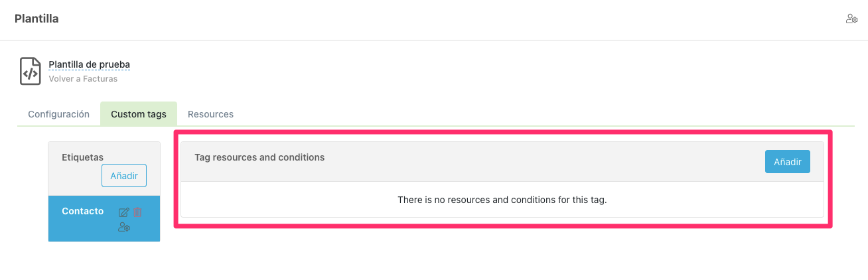Open user permissions icon for Contacto tag
The height and width of the screenshot is (280, 868).
tap(123, 228)
